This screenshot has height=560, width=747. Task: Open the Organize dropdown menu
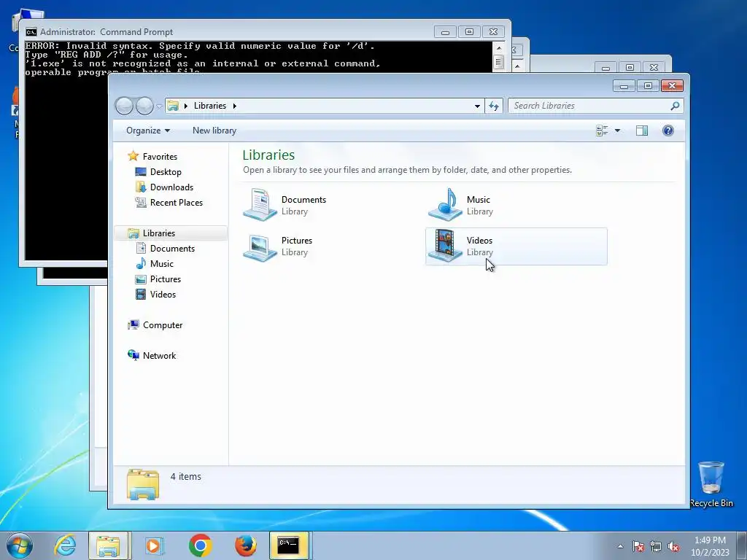147,131
